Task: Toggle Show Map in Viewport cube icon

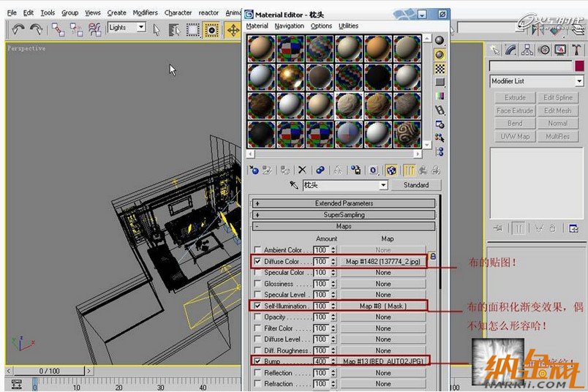Action: coord(391,170)
